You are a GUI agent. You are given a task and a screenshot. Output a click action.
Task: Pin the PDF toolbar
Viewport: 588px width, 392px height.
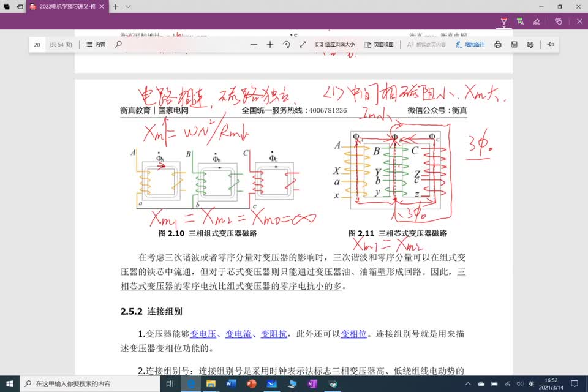click(x=551, y=44)
